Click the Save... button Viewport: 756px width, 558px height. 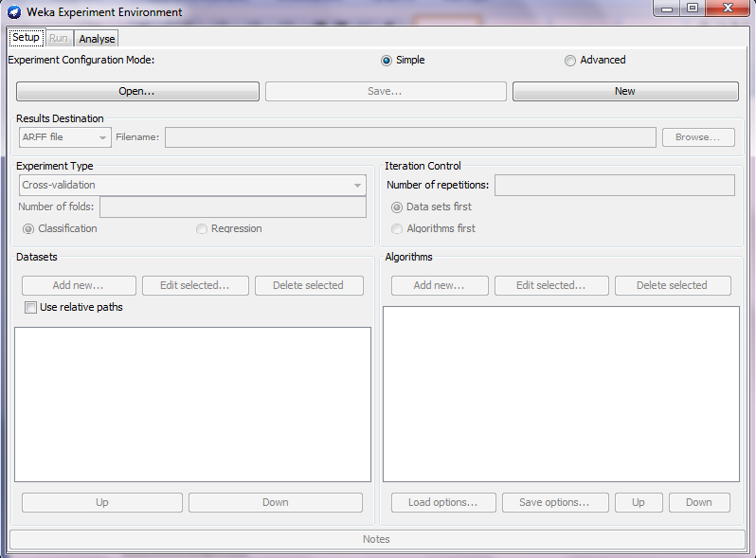click(386, 91)
